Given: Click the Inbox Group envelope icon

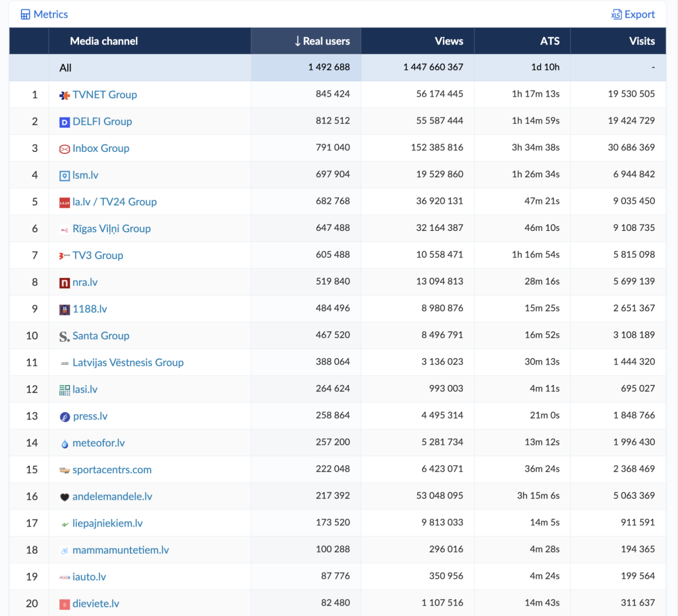Looking at the screenshot, I should coord(64,149).
